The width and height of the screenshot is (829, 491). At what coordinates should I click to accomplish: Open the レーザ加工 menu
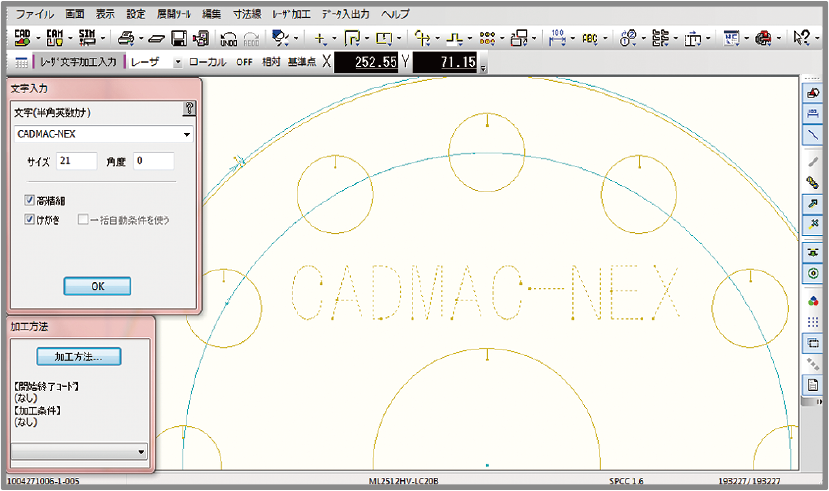(291, 14)
